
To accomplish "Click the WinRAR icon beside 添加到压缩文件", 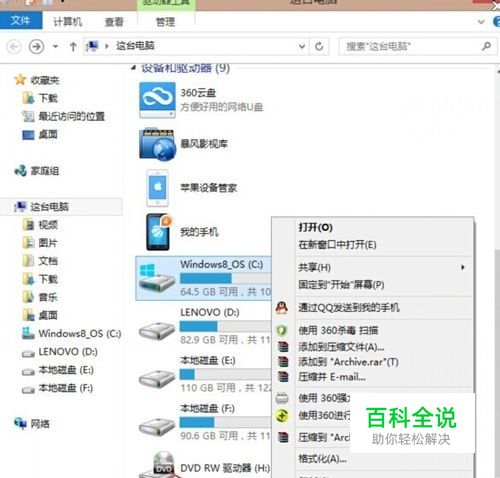I will pyautogui.click(x=283, y=347).
